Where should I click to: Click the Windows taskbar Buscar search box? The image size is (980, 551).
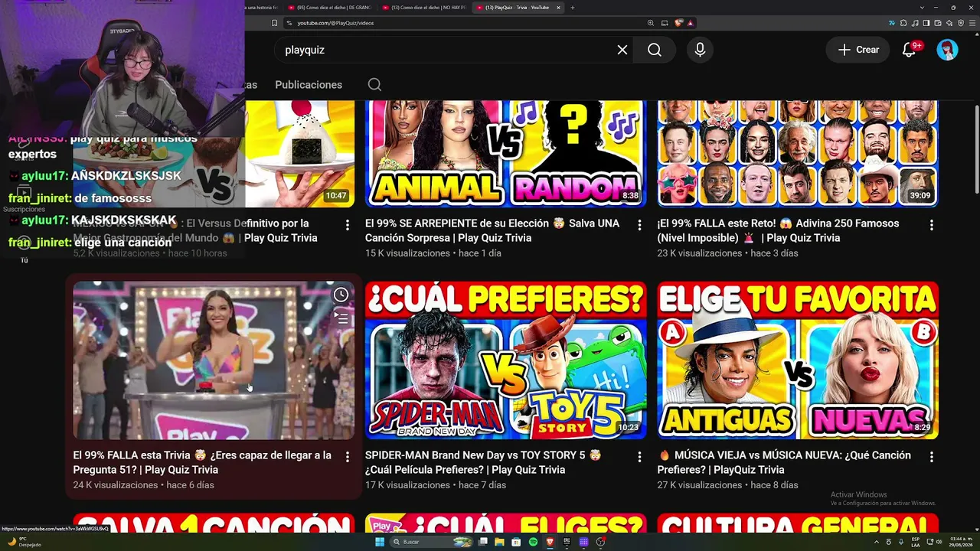pyautogui.click(x=432, y=542)
